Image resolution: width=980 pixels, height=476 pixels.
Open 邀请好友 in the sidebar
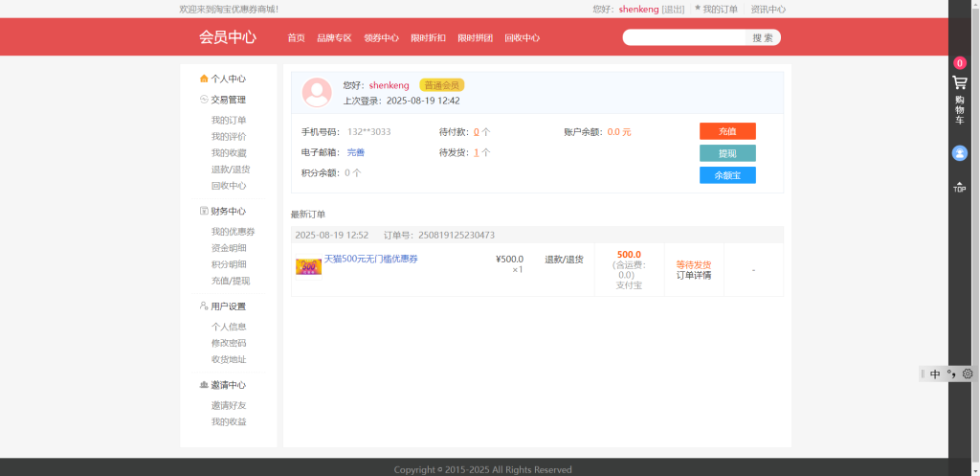pyautogui.click(x=229, y=405)
